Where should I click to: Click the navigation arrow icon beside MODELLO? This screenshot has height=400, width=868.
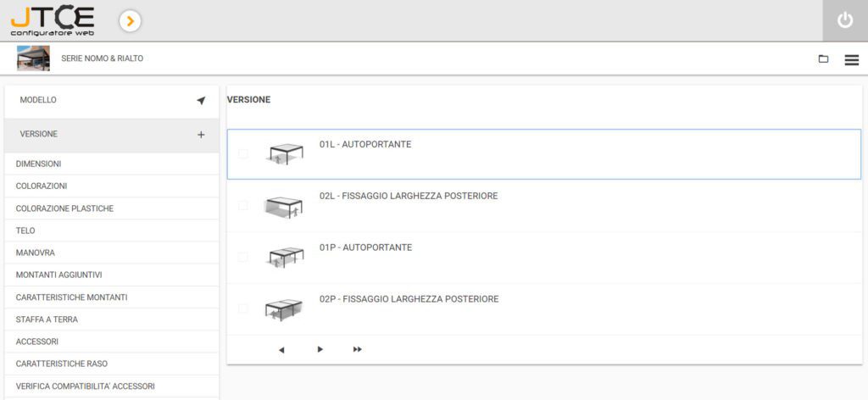(x=201, y=100)
